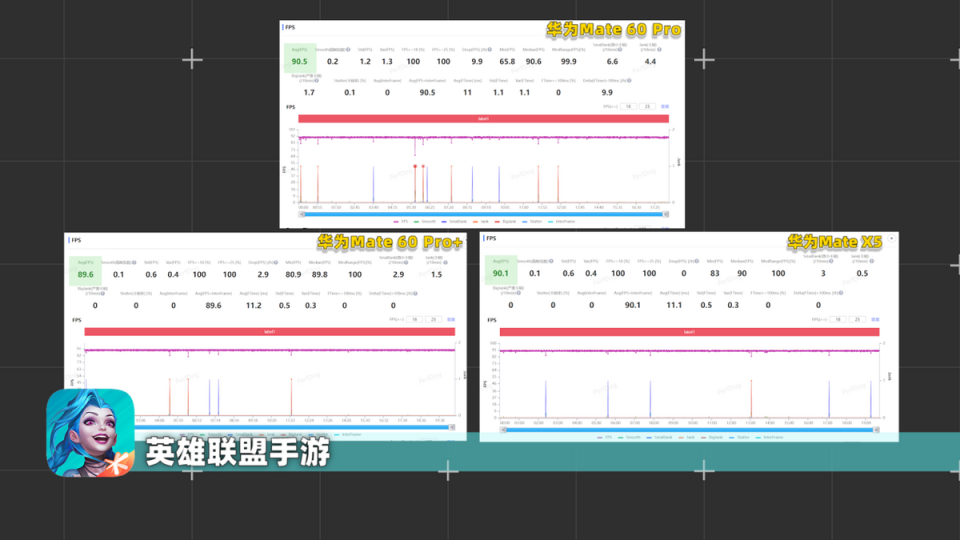The width and height of the screenshot is (960, 540).
Task: Open DeltaFTime info icon in Mate 60 Pro+ panel
Action: (x=415, y=293)
